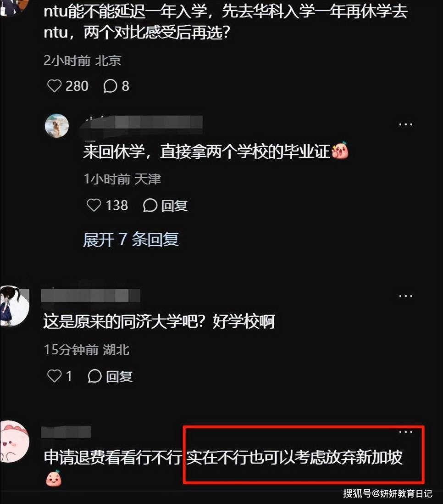Open the pink cartoon avatar profile
The width and height of the screenshot is (443, 504).
pos(14,441)
